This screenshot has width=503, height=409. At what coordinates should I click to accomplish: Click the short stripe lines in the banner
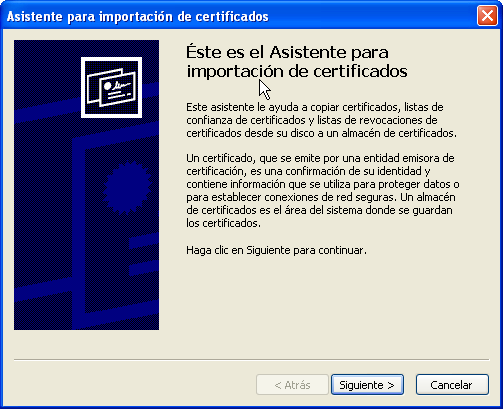point(144,255)
